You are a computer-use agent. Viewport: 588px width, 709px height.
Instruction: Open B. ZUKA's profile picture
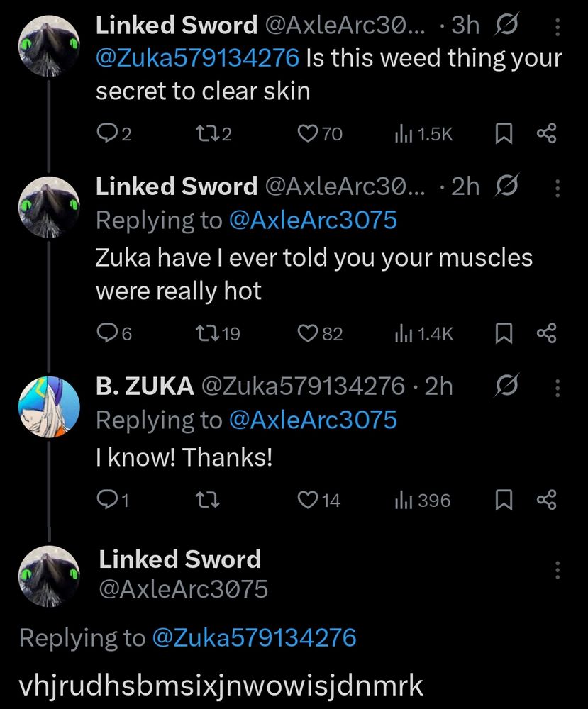click(48, 406)
